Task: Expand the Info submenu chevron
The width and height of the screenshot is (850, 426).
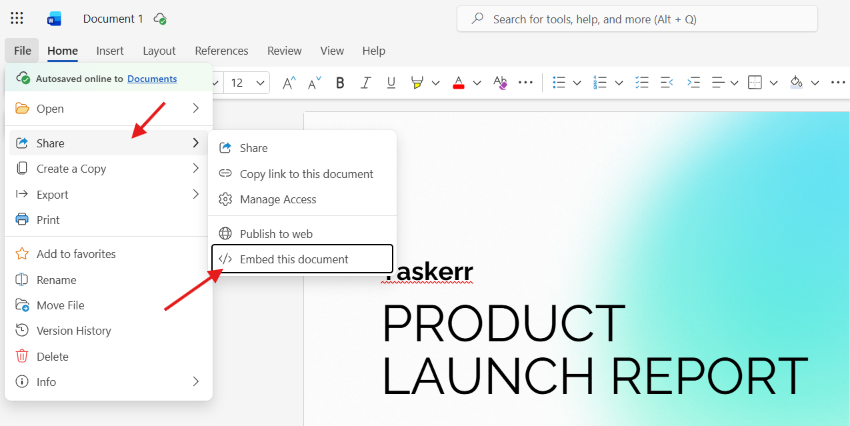Action: coord(196,382)
